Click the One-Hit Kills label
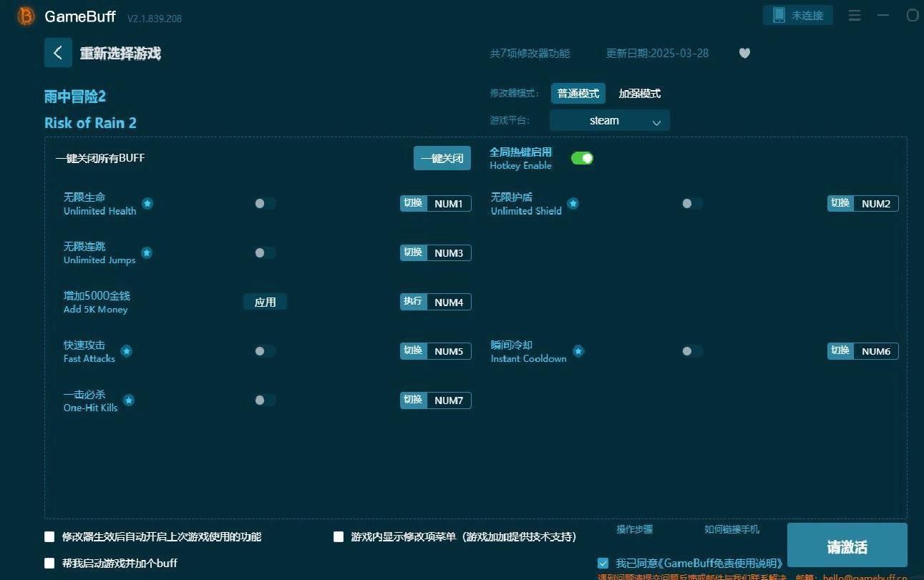Image resolution: width=924 pixels, height=580 pixels. pos(90,408)
